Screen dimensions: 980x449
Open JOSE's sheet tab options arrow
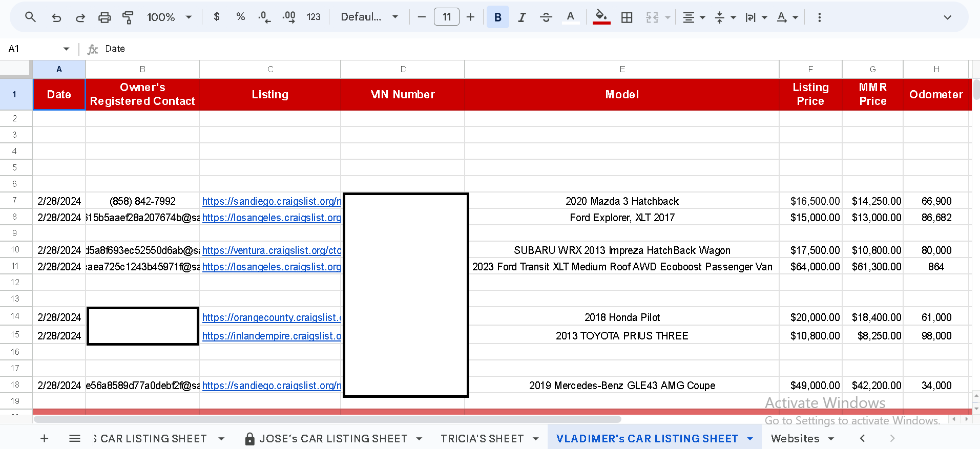point(419,439)
